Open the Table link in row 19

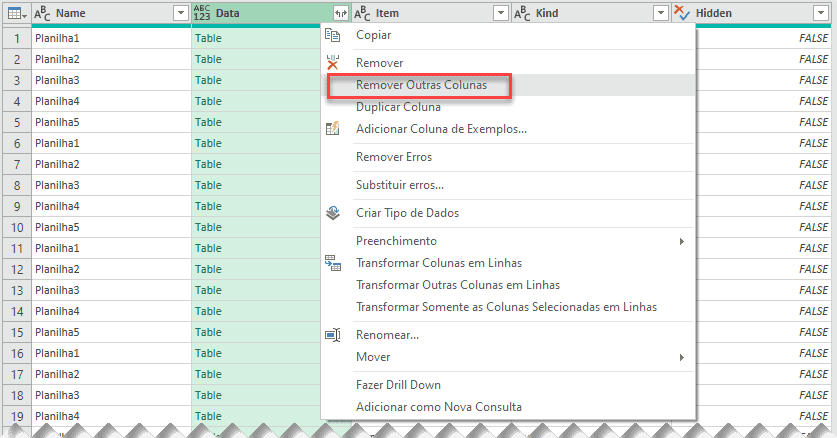coord(208,416)
